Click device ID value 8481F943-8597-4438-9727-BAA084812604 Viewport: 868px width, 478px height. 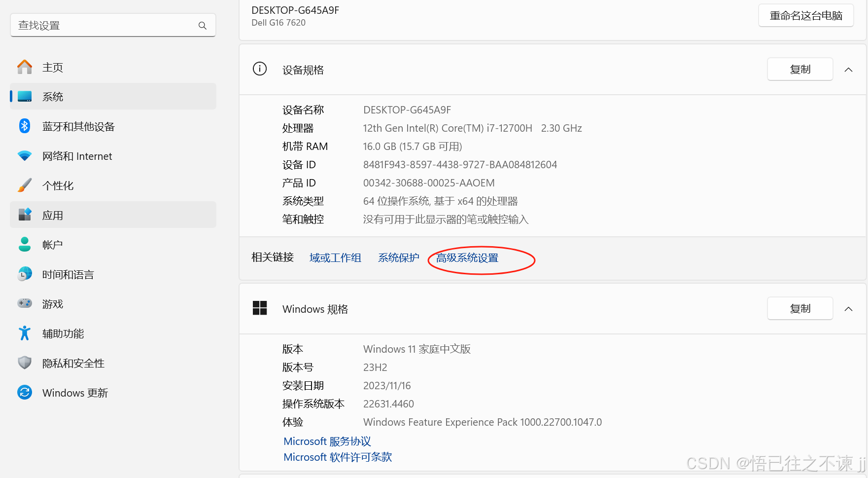pyautogui.click(x=460, y=165)
